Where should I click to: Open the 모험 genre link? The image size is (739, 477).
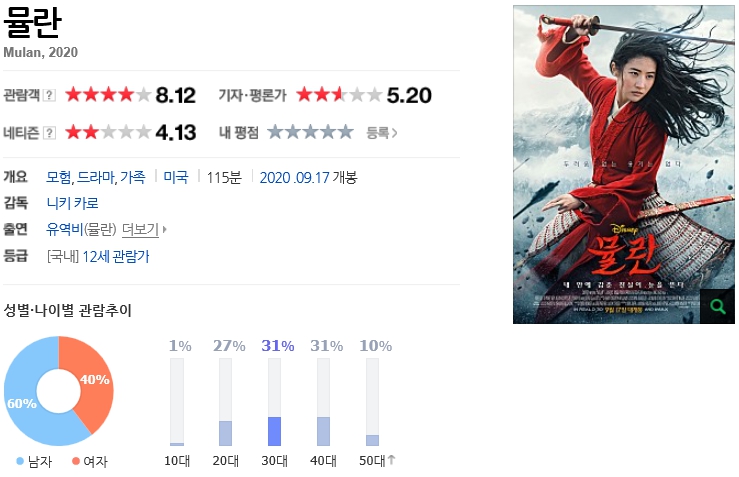point(58,177)
